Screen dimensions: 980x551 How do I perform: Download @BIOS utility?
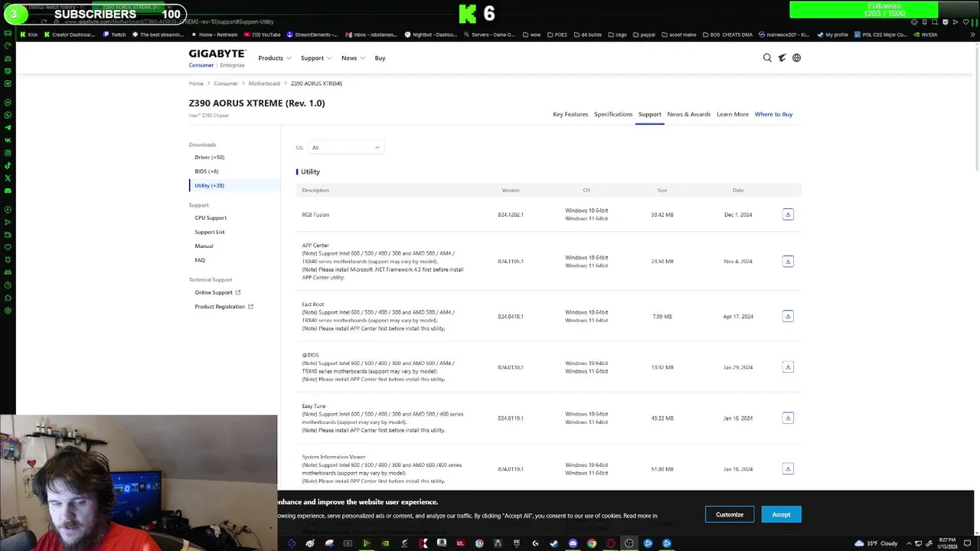(x=788, y=367)
